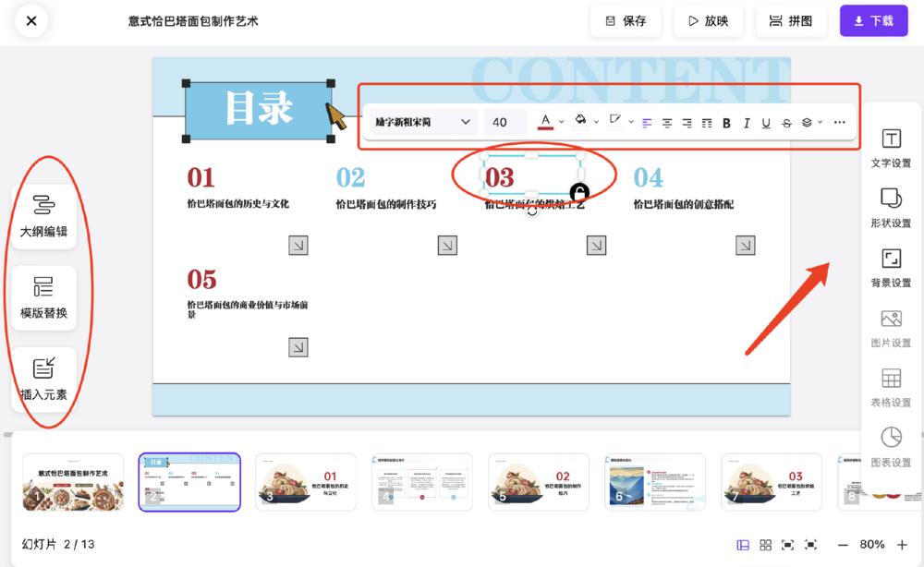
Task: Switch to grid view of slides
Action: [x=765, y=545]
